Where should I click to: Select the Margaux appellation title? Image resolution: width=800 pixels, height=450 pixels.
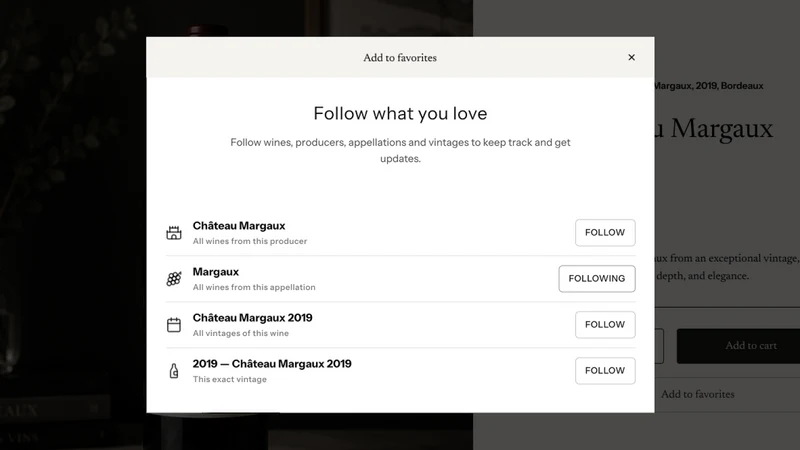(x=216, y=271)
